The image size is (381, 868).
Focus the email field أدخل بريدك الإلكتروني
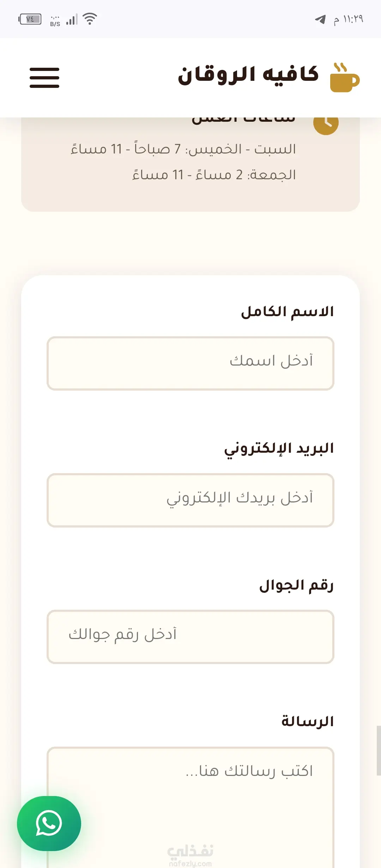190,500
